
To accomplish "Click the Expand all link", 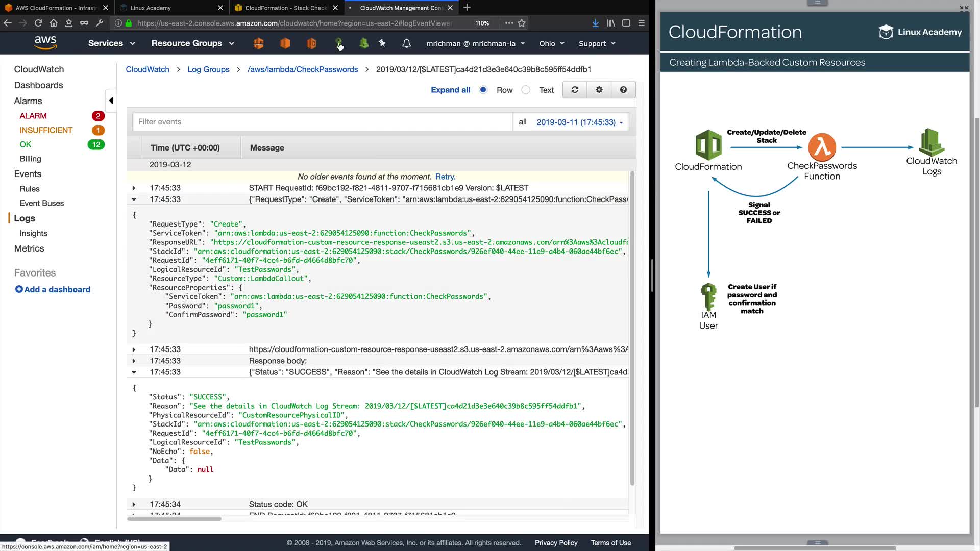I will click(x=450, y=90).
